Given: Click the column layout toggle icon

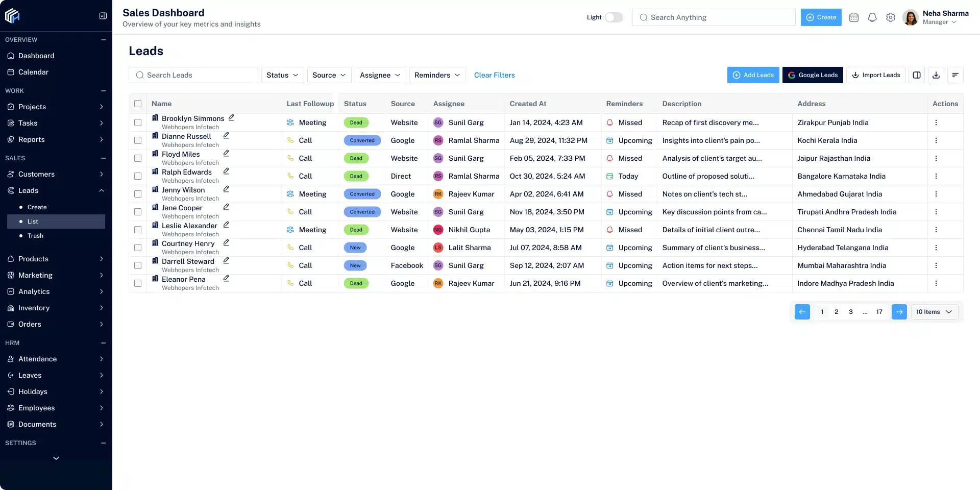Looking at the screenshot, I should 917,75.
